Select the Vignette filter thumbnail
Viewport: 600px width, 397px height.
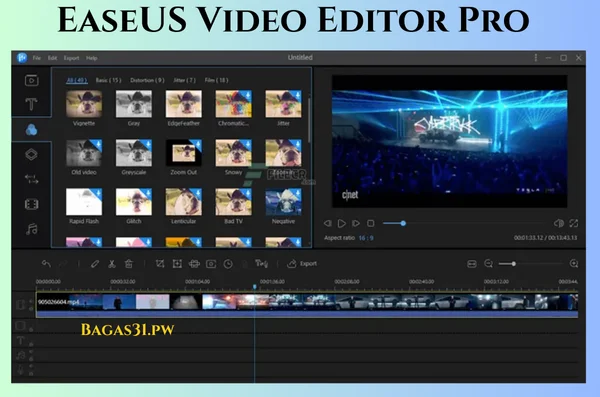click(x=84, y=104)
